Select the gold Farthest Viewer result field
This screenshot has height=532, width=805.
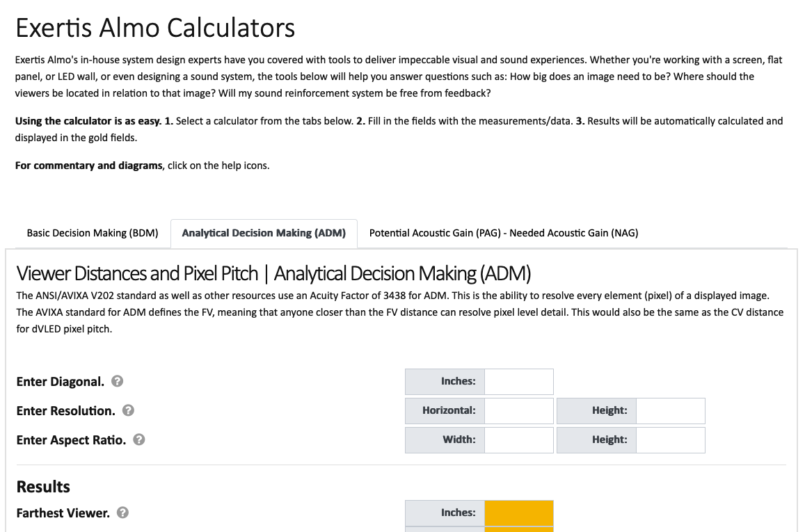pyautogui.click(x=519, y=513)
